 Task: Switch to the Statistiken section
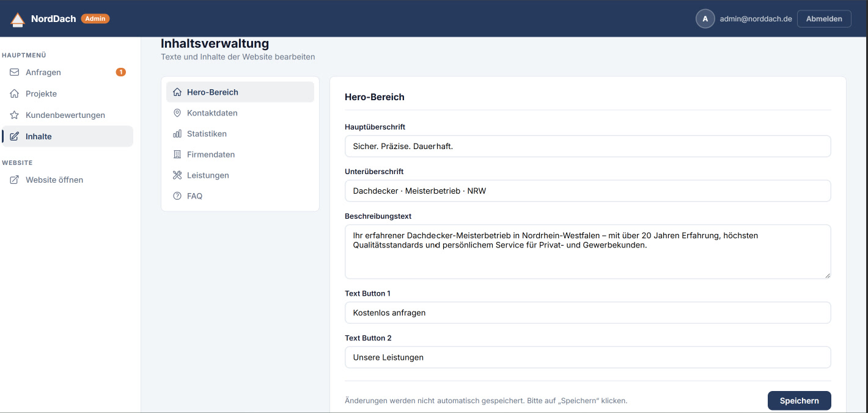point(240,134)
